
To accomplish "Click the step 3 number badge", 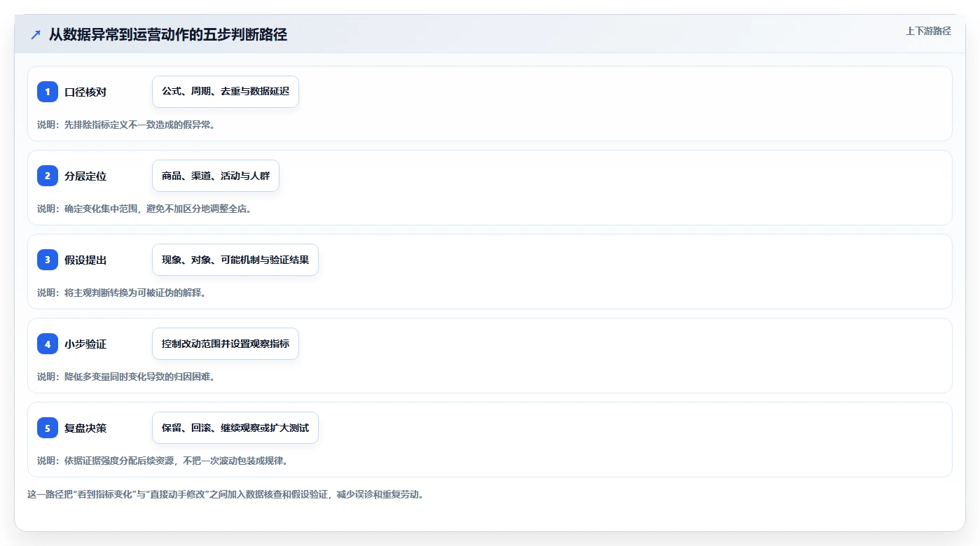I will click(48, 260).
